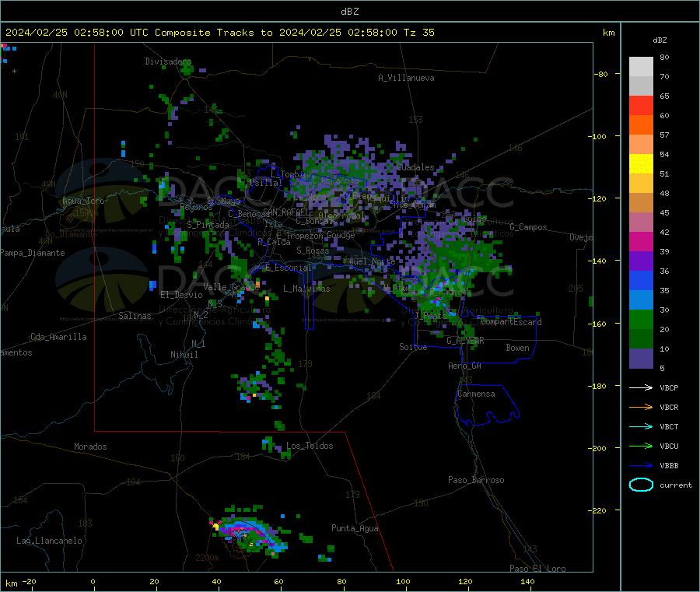Viewport: 700px width, 592px height.
Task: Click the 'Tropezon_Goudge' map label
Action: 320,235
